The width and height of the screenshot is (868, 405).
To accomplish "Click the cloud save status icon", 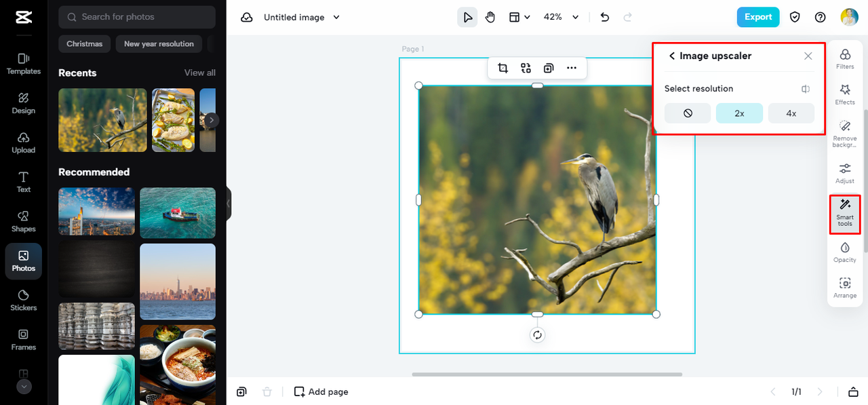I will click(247, 18).
